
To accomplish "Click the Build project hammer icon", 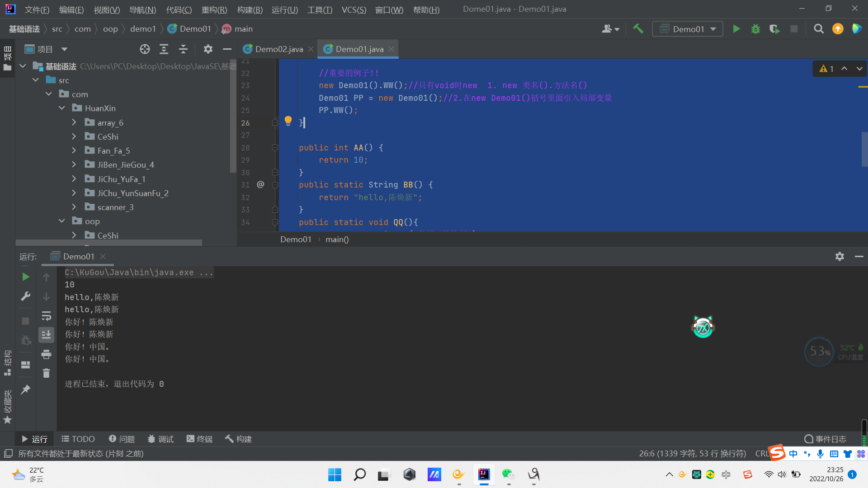I will tap(638, 29).
